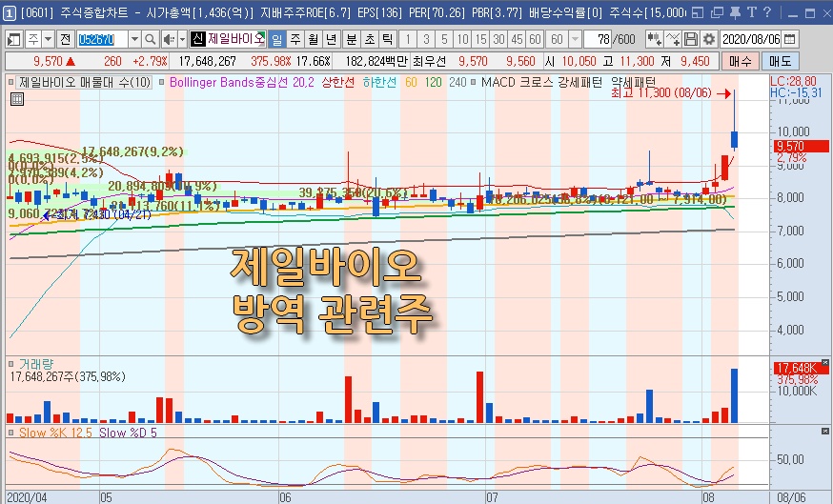Click the title bar duplicate window icon
The height and width of the screenshot is (504, 833).
(717, 12)
